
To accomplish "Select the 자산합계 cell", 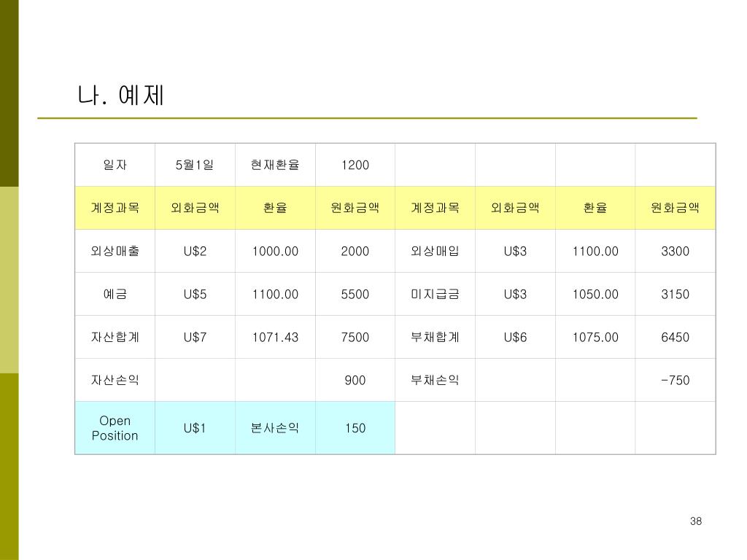I will point(115,337).
